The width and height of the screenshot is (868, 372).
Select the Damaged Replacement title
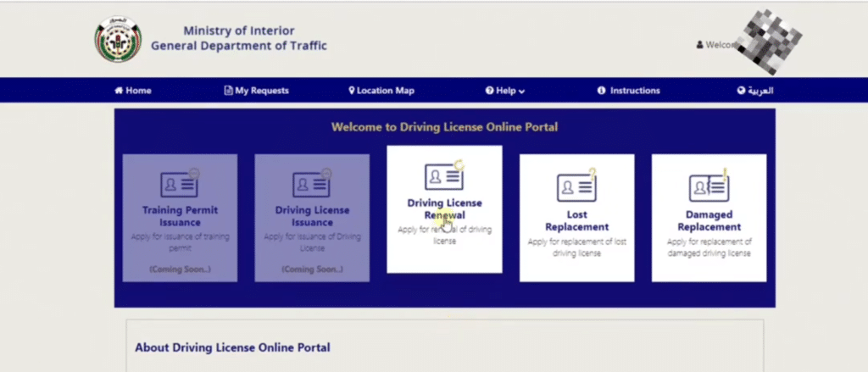point(709,220)
